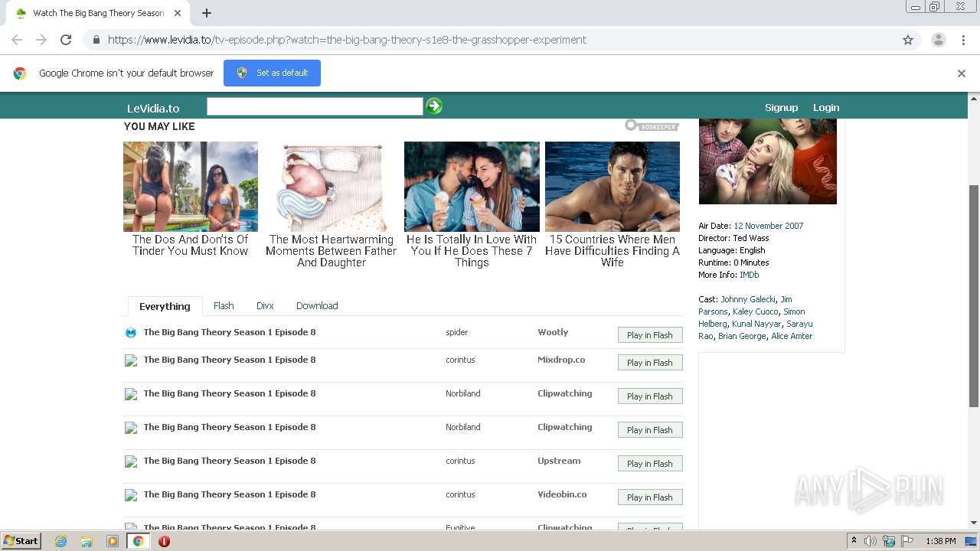This screenshot has height=551, width=980.
Task: Open episode title link in Mixdrop.co row
Action: [x=230, y=360]
